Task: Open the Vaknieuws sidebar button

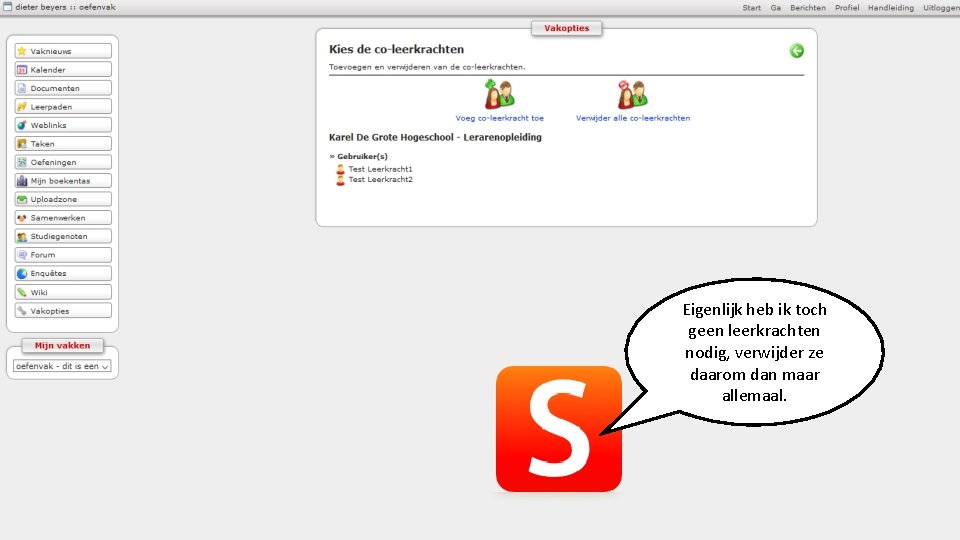Action: tap(63, 51)
